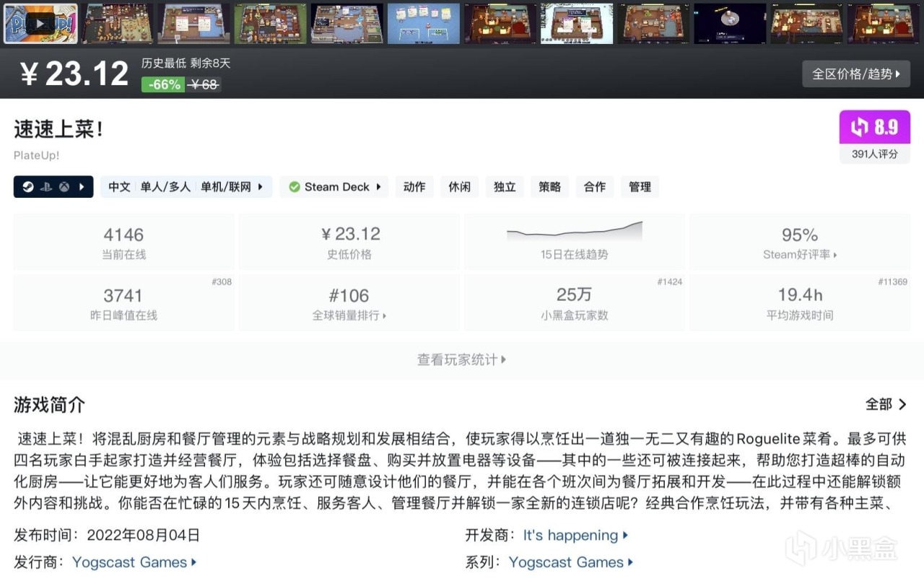Expand platforms via arrow after Xbox icon
The width and height of the screenshot is (924, 581).
(82, 187)
